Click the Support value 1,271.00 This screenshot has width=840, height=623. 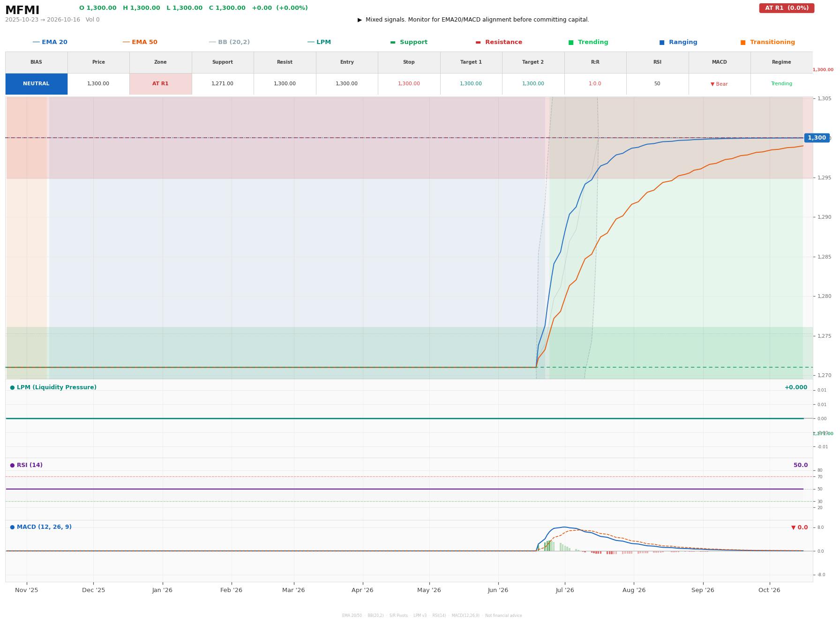tap(222, 84)
